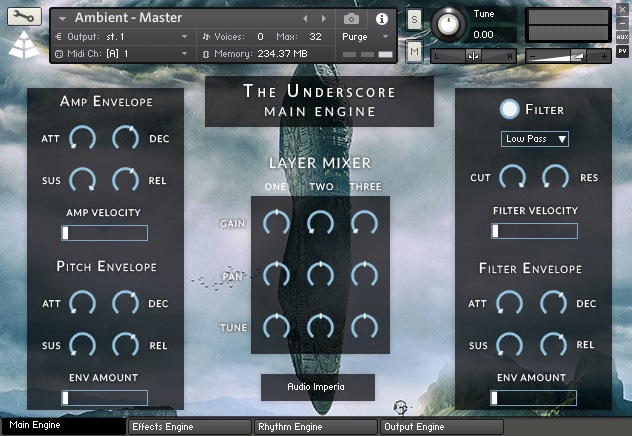This screenshot has height=436, width=632.
Task: Click Layer ONE pan knob
Action: [276, 275]
